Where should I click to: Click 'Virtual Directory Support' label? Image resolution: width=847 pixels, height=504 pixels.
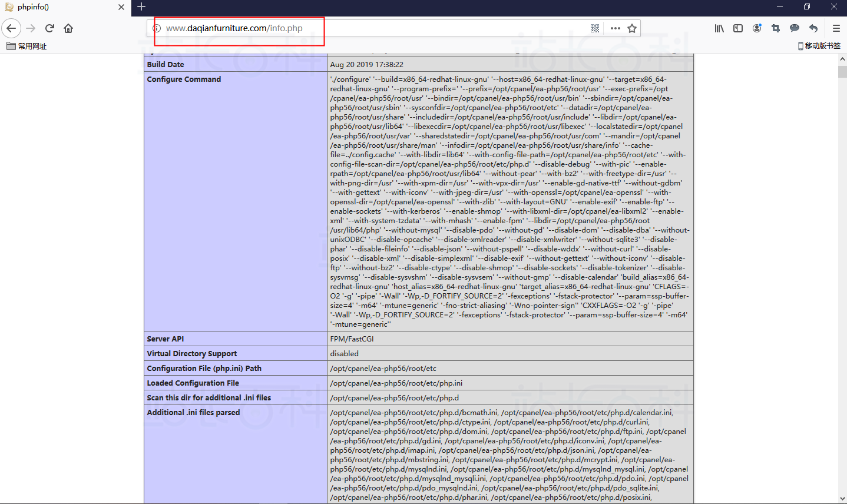[192, 354]
